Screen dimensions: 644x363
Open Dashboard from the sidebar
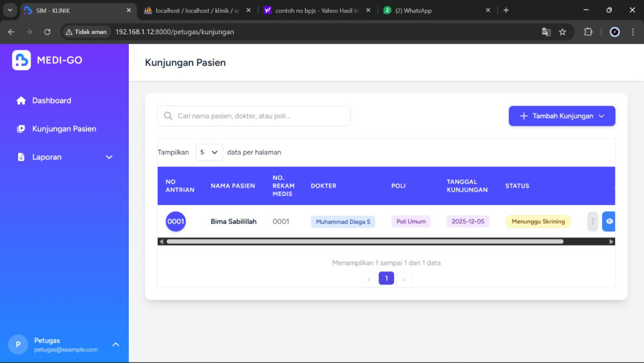pos(52,101)
